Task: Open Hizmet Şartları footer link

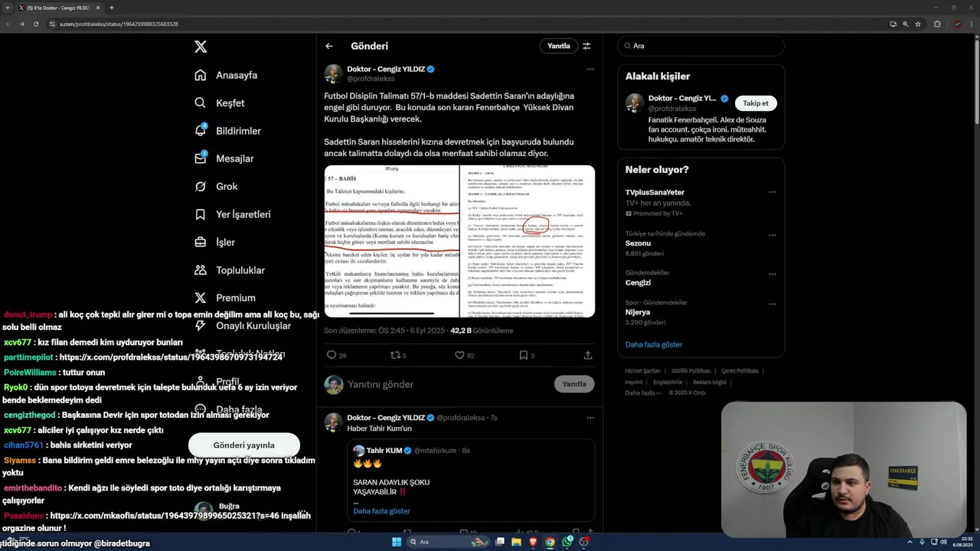Action: (x=642, y=371)
